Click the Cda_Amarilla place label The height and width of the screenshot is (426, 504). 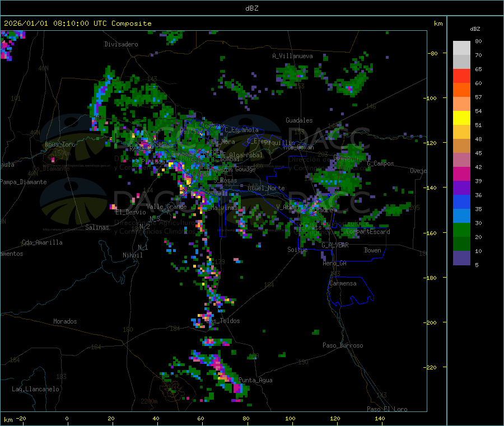pyautogui.click(x=42, y=242)
